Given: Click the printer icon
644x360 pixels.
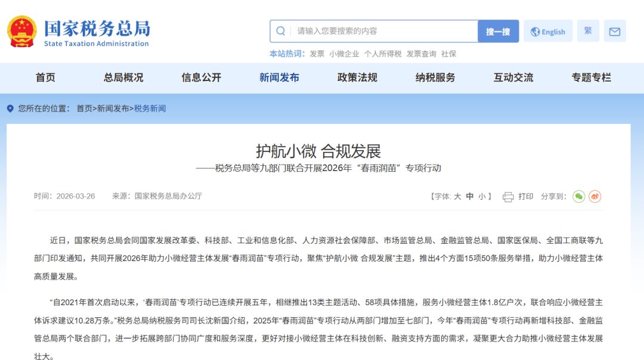Looking at the screenshot, I should tap(508, 197).
